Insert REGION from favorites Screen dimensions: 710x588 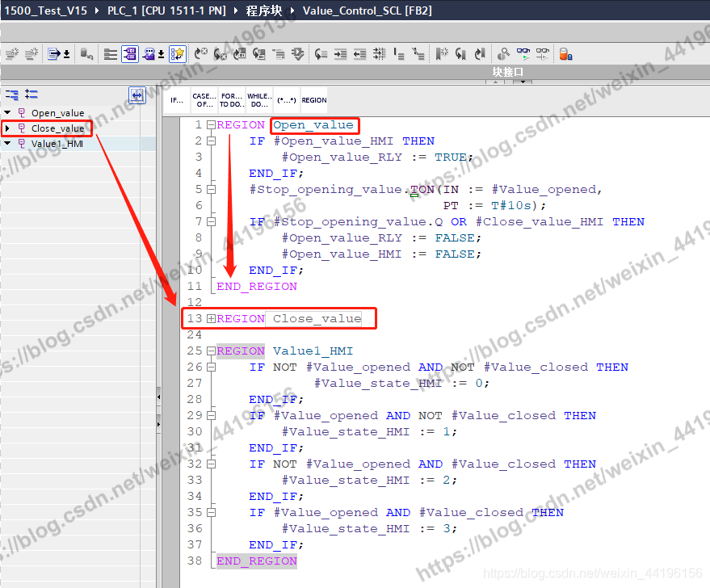(x=314, y=100)
